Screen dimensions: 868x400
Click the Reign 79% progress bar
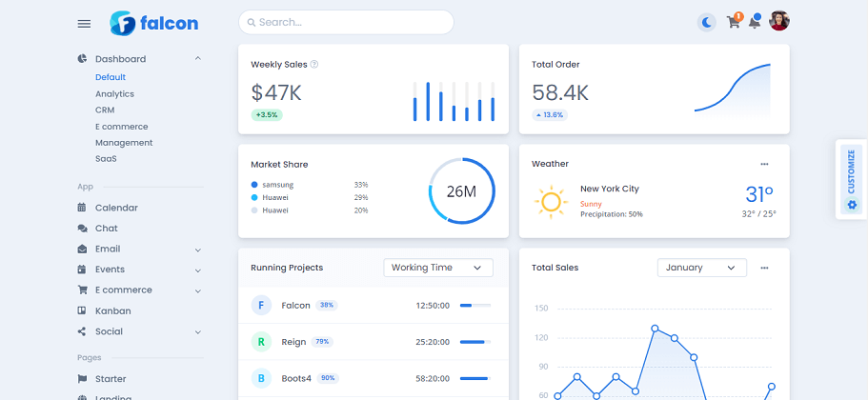pyautogui.click(x=474, y=342)
